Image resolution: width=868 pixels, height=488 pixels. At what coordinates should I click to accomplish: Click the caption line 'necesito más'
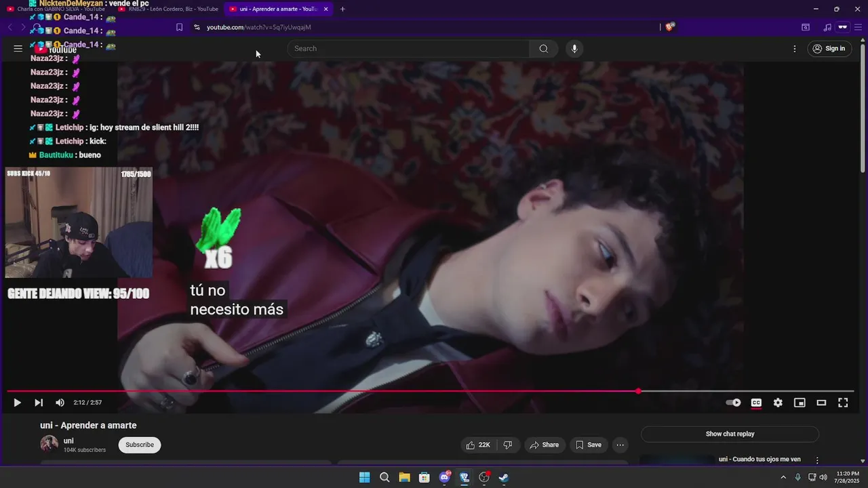click(237, 309)
